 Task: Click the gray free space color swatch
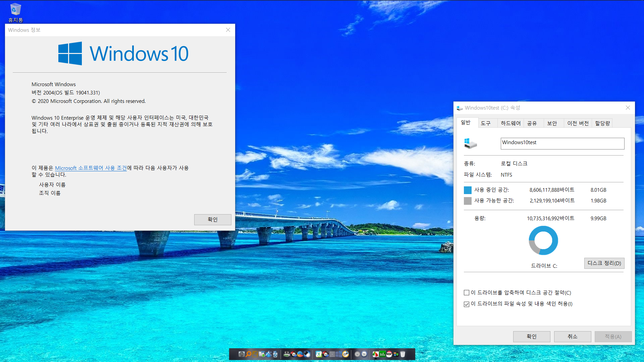(468, 201)
